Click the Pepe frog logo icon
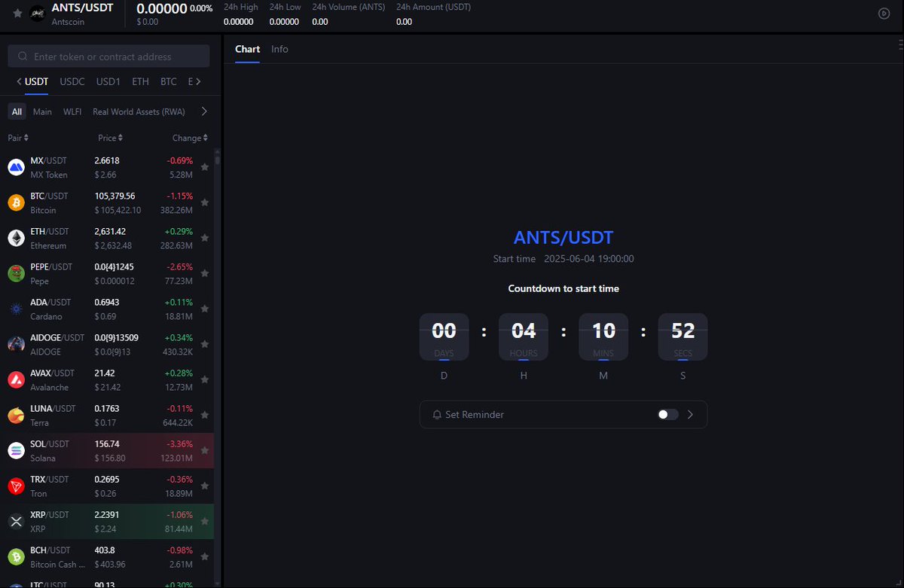904x588 pixels. click(x=17, y=273)
